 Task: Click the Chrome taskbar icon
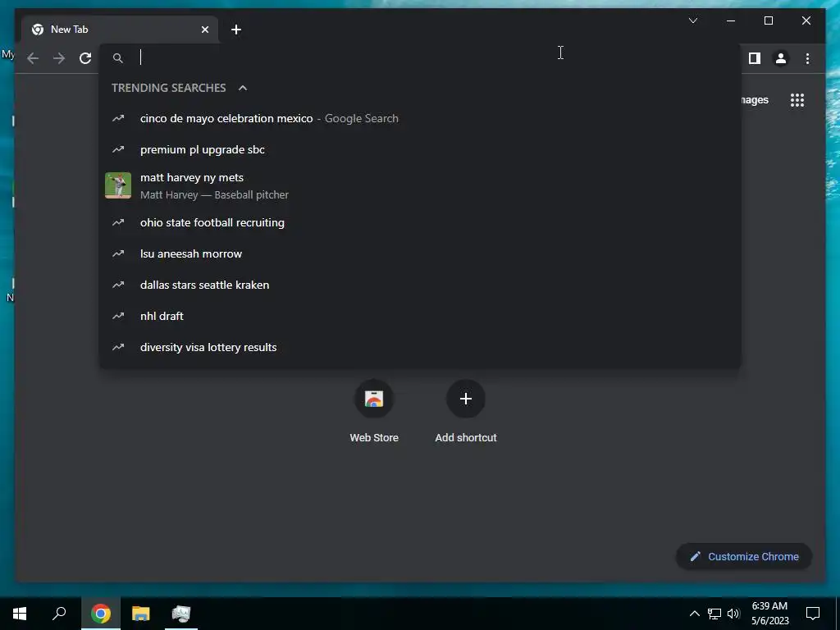point(101,614)
